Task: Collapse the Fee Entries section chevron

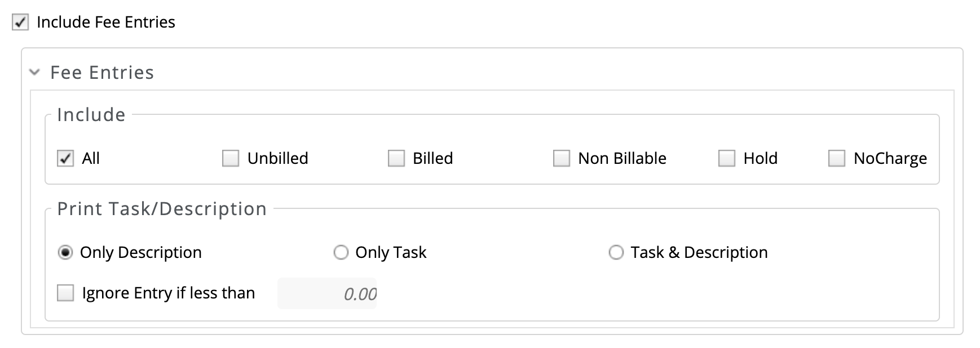Action: [x=35, y=72]
